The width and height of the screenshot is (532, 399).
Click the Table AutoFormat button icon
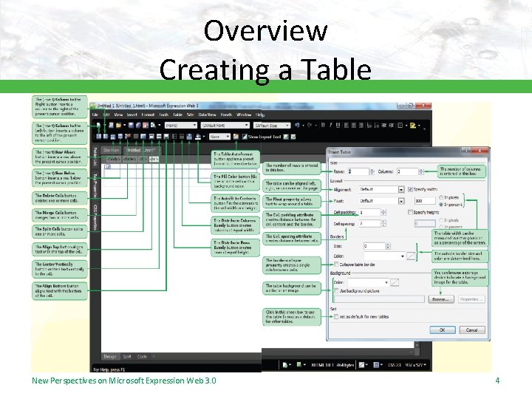coord(236,137)
